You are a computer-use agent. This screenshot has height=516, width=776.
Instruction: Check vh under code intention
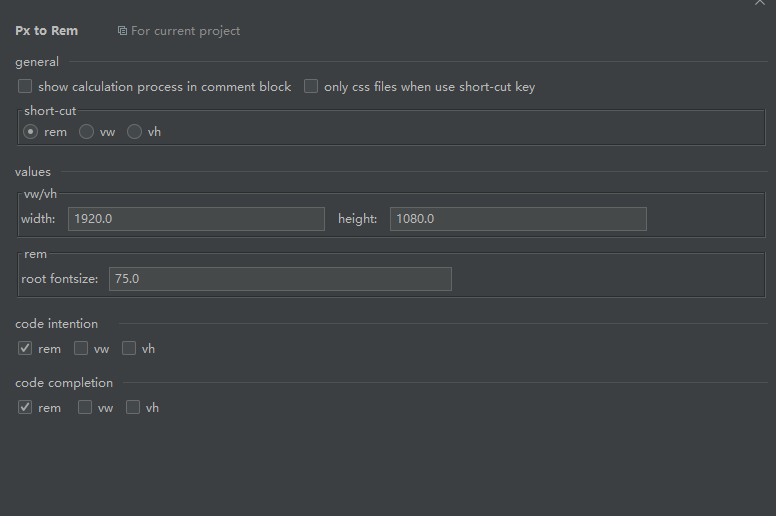coord(129,349)
